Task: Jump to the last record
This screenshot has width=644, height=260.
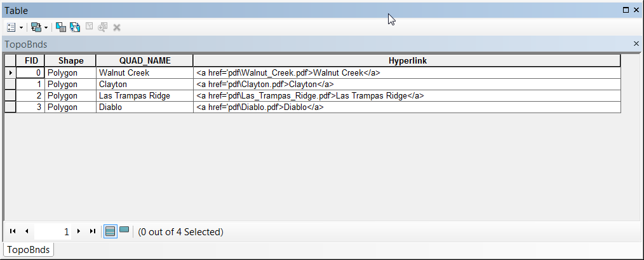Action: tap(93, 231)
